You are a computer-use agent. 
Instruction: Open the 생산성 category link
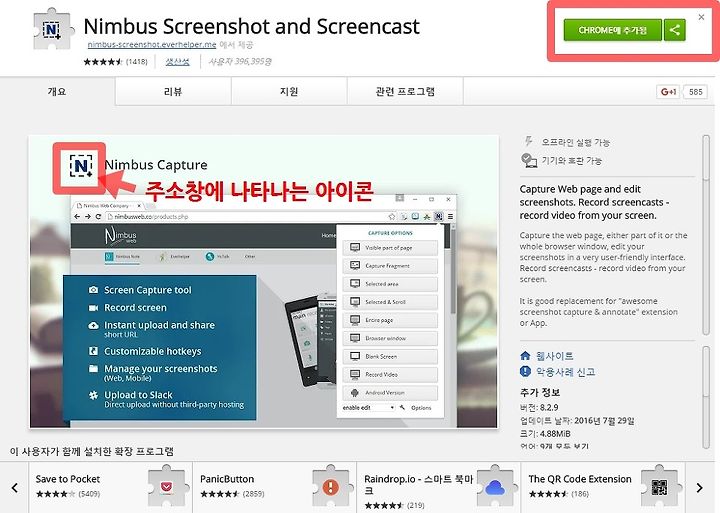pyautogui.click(x=178, y=62)
